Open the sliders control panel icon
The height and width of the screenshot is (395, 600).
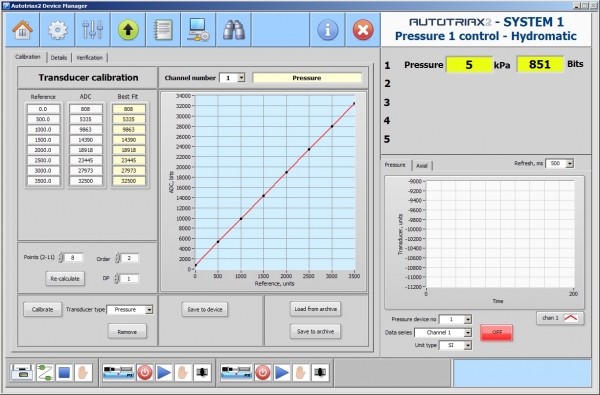(93, 30)
